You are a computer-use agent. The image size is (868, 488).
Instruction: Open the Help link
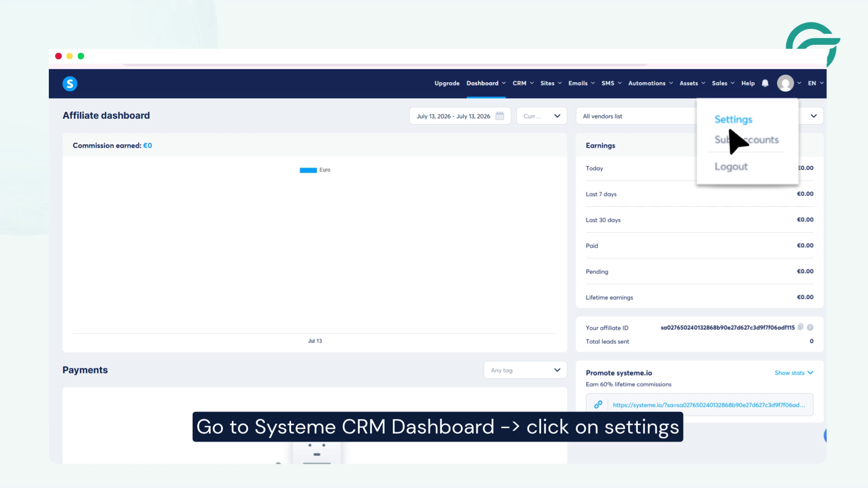748,83
